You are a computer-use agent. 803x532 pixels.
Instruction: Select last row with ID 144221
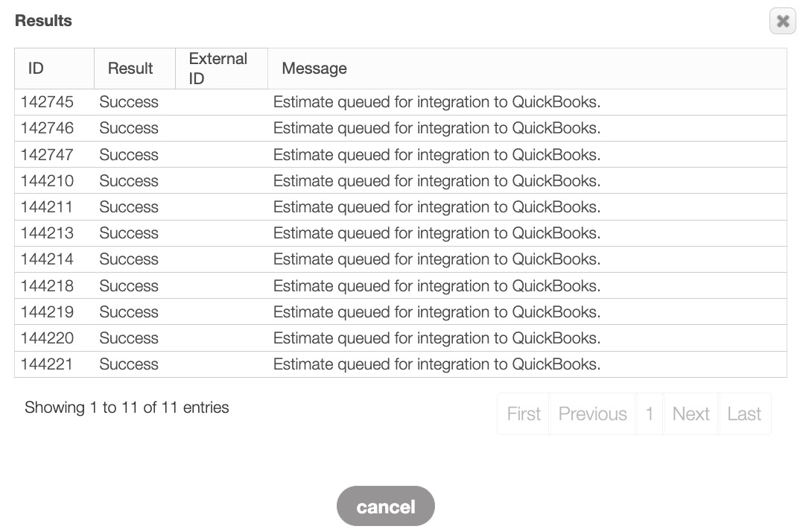pos(48,364)
